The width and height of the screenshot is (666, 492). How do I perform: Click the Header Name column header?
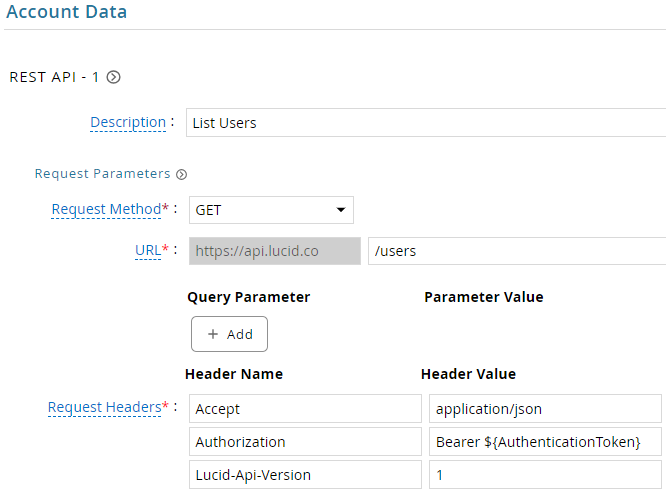(x=234, y=374)
